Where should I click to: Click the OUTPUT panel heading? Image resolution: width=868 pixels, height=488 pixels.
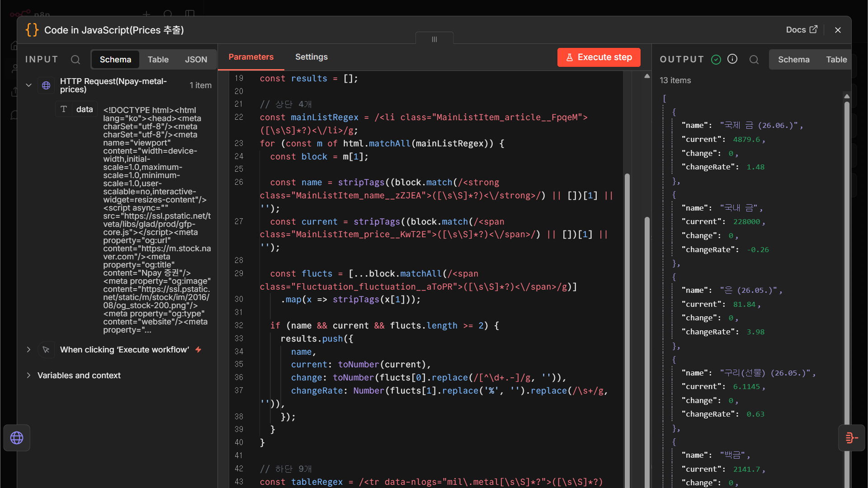[682, 59]
